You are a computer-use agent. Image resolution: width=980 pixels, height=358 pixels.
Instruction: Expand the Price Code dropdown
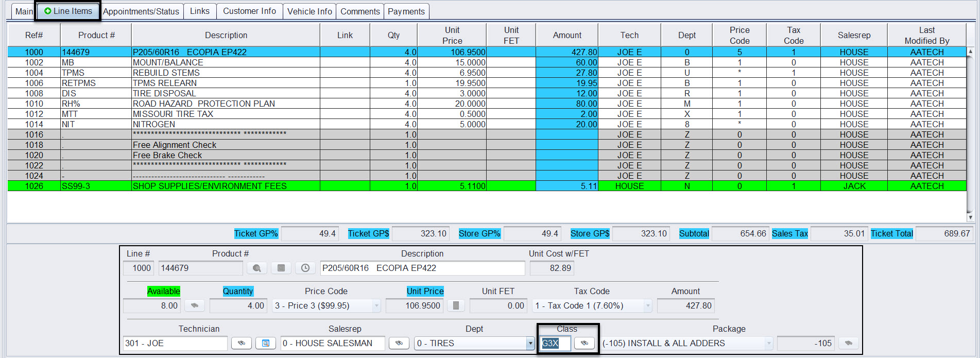(376, 305)
